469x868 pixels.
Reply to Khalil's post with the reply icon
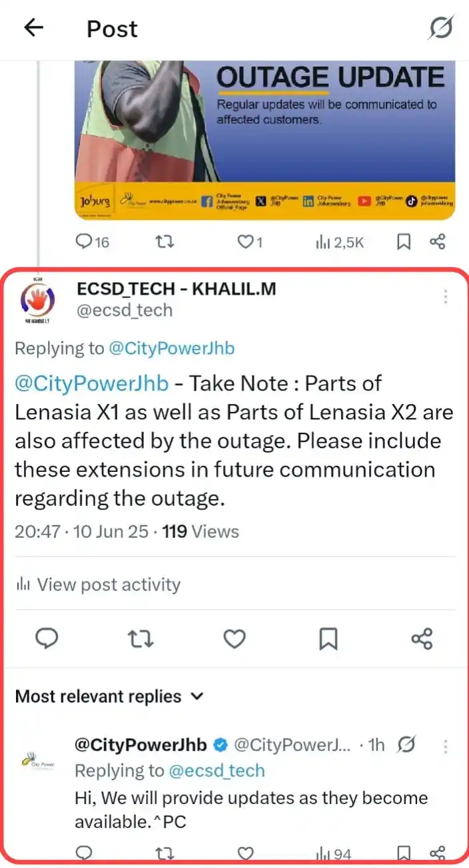(x=46, y=638)
